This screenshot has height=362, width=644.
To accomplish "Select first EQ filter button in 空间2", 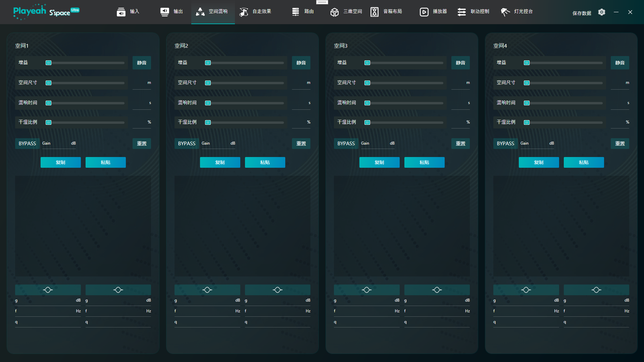I will coord(207,290).
